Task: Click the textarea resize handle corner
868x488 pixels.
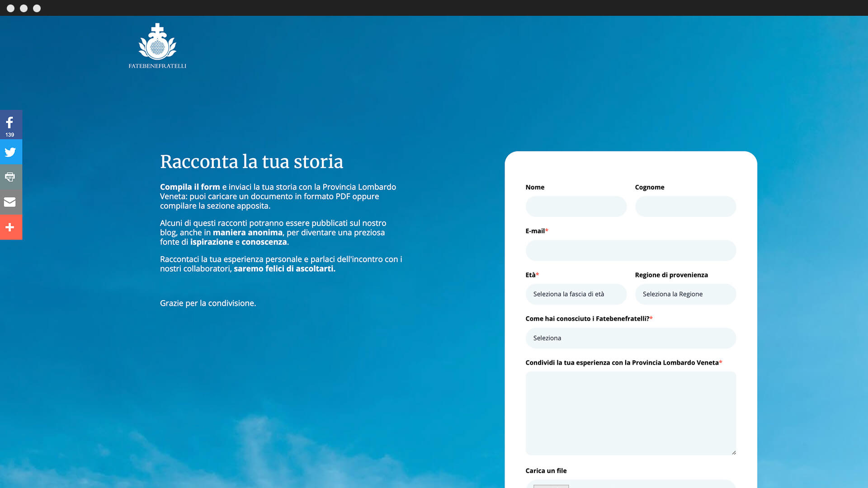Action: (733, 452)
